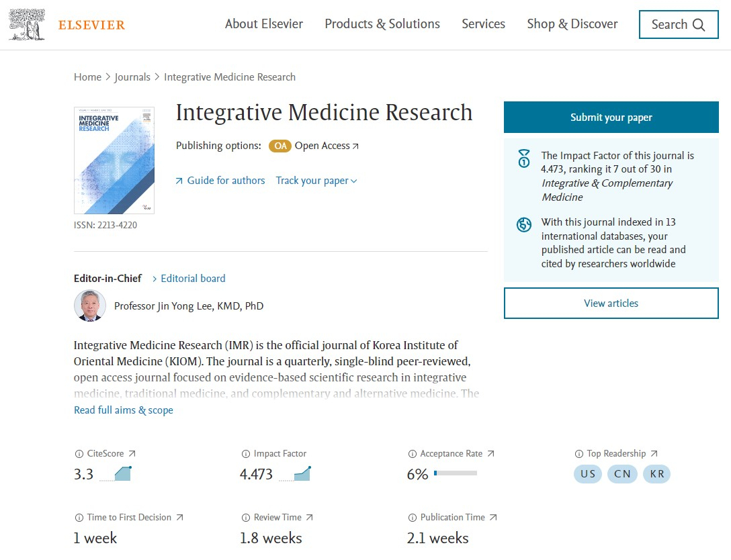Click Integrative Medicine Research breadcrumb
This screenshot has width=731, height=560.
coord(230,77)
